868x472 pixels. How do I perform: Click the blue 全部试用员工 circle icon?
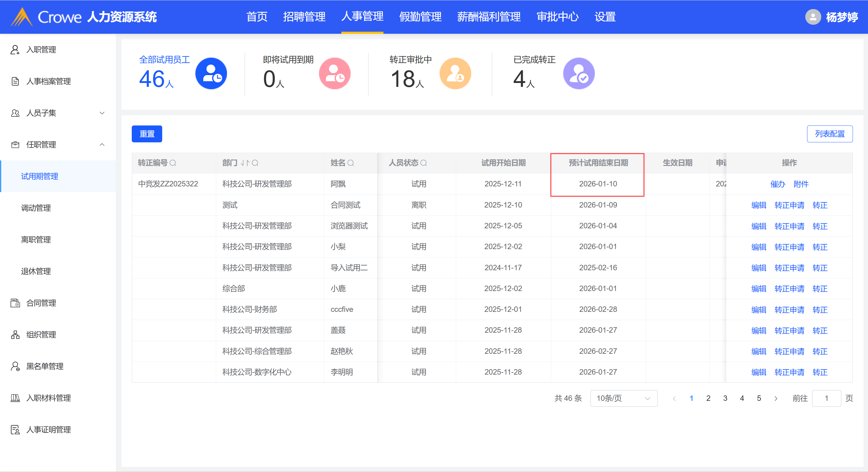(211, 74)
